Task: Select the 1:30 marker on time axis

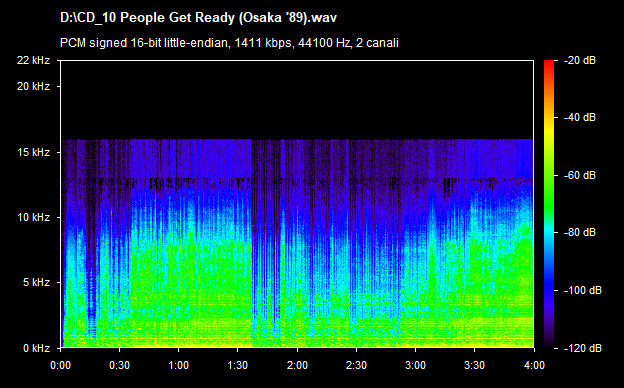Action: (238, 365)
